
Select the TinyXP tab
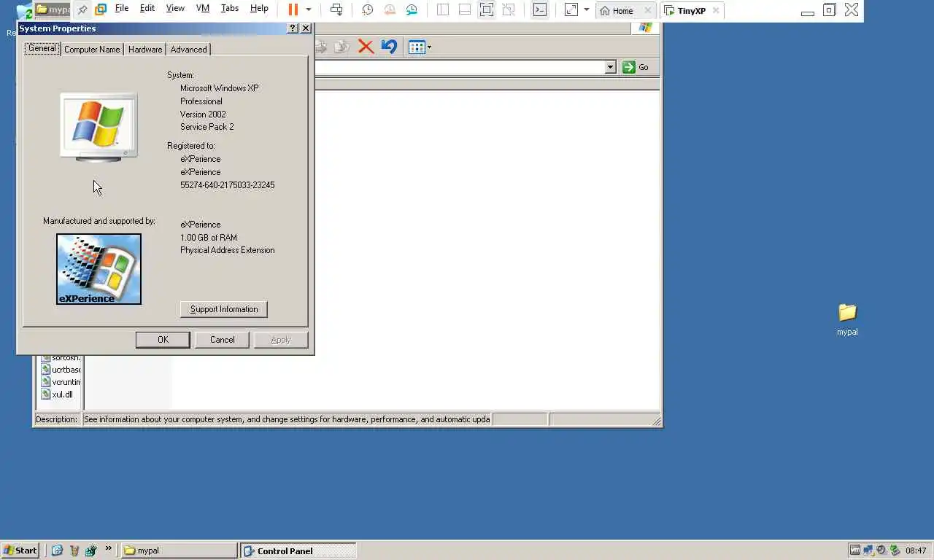[x=685, y=10]
